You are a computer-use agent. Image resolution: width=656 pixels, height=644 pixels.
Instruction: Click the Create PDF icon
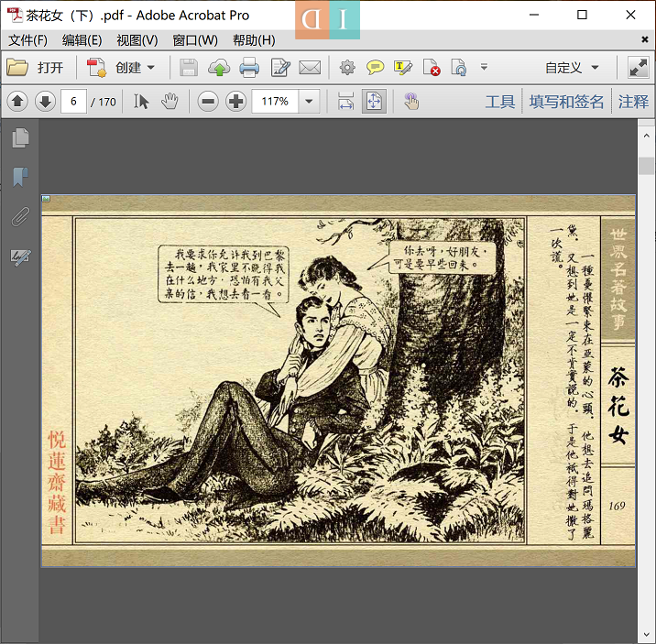tap(96, 68)
